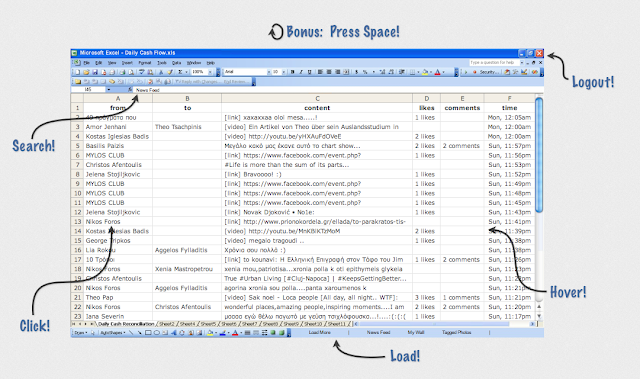Click the News Feed button in bottom bar

(378, 332)
